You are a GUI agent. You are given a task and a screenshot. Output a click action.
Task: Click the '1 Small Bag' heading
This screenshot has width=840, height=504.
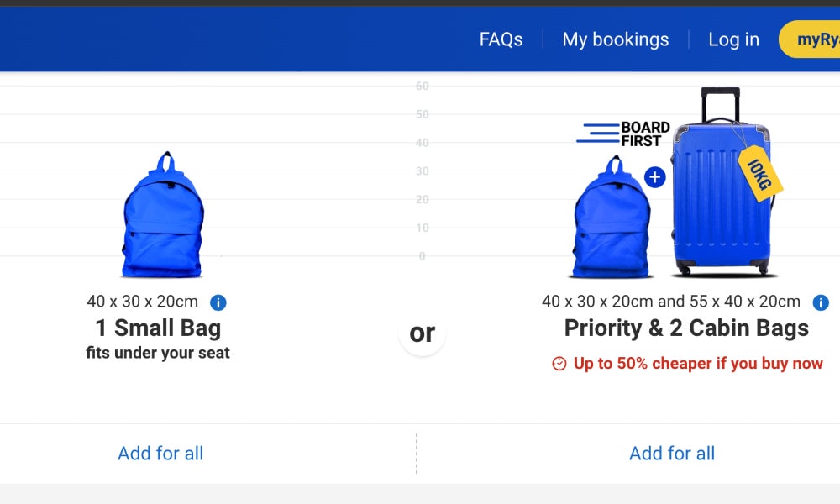click(x=158, y=328)
